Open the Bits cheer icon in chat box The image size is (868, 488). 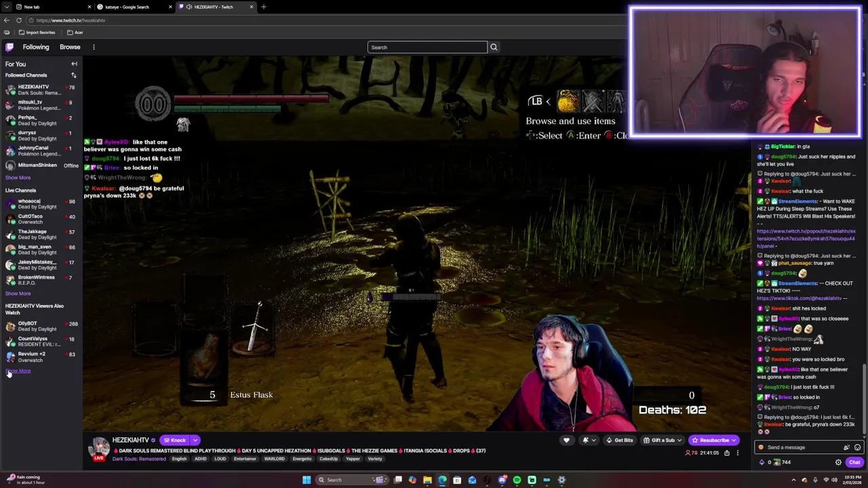(x=846, y=447)
